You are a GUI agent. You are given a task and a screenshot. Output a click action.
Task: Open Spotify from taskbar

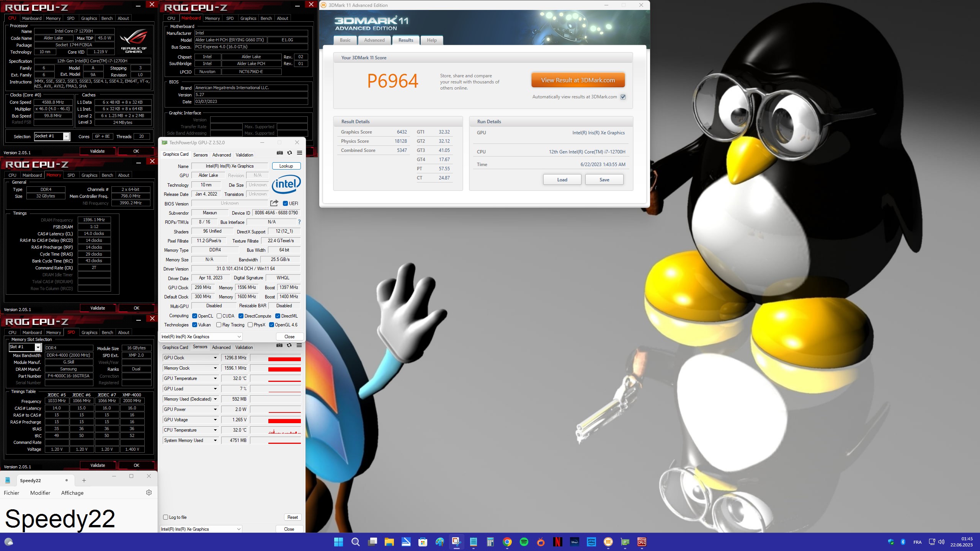pyautogui.click(x=524, y=542)
